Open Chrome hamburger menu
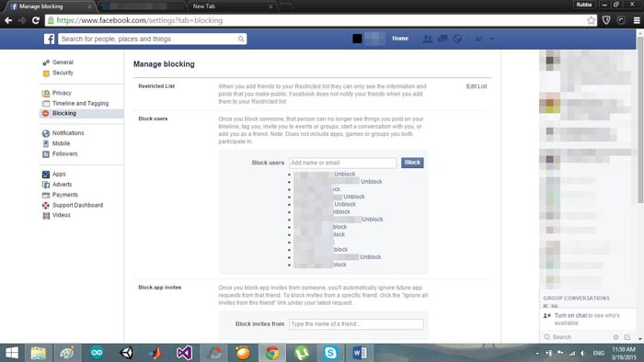Screen dimensions: 644x362 pos(637,20)
